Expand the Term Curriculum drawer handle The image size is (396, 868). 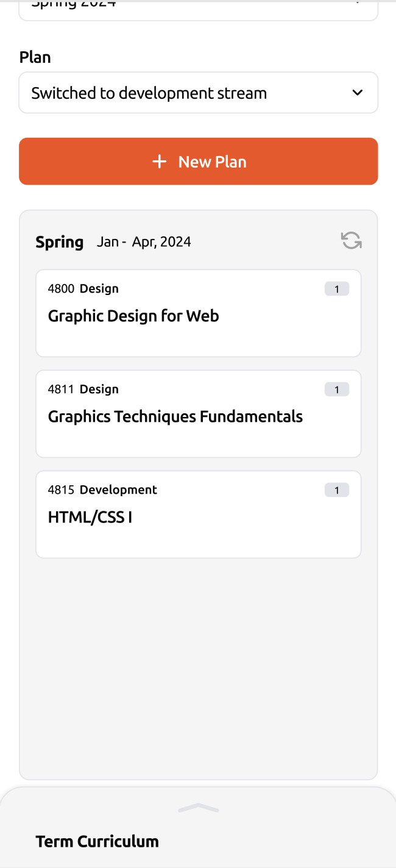(x=198, y=808)
